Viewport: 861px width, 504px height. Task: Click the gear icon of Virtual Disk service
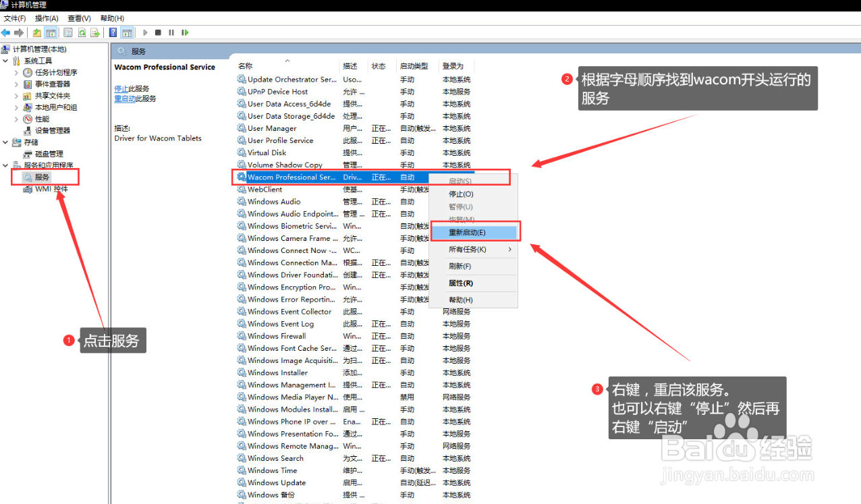coord(242,152)
